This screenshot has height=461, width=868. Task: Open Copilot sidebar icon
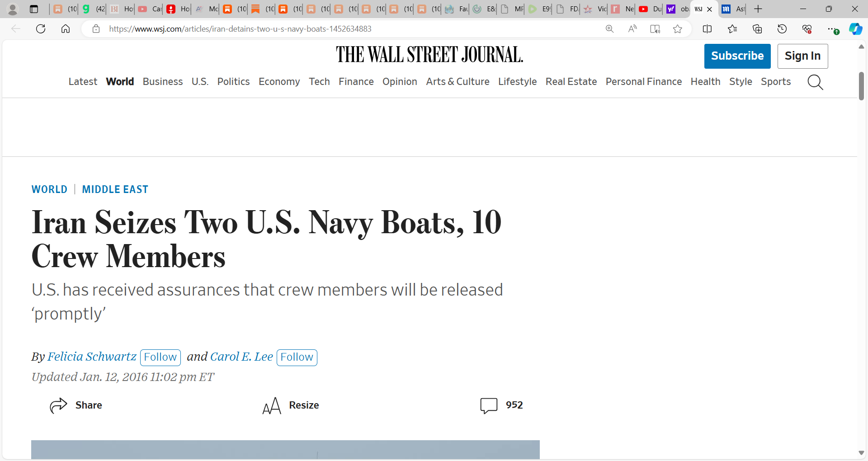point(855,29)
